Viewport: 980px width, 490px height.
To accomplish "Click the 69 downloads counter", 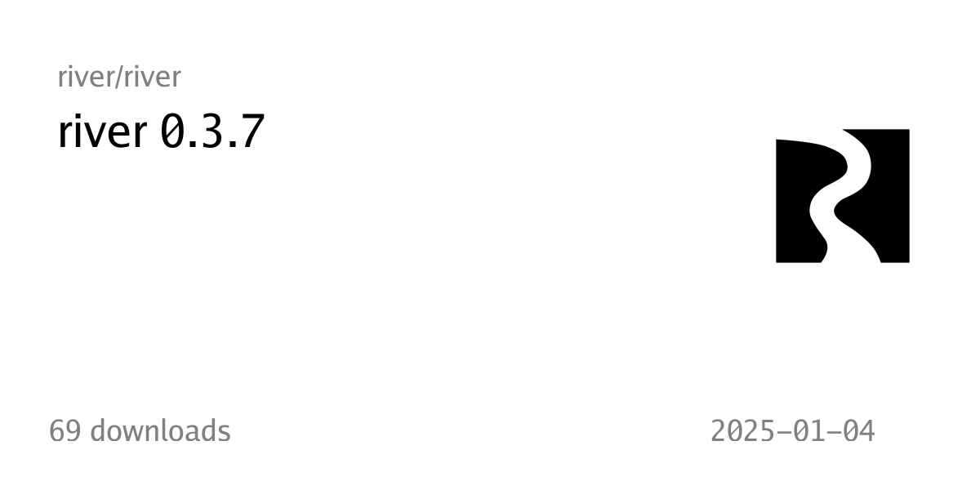I will [x=140, y=430].
